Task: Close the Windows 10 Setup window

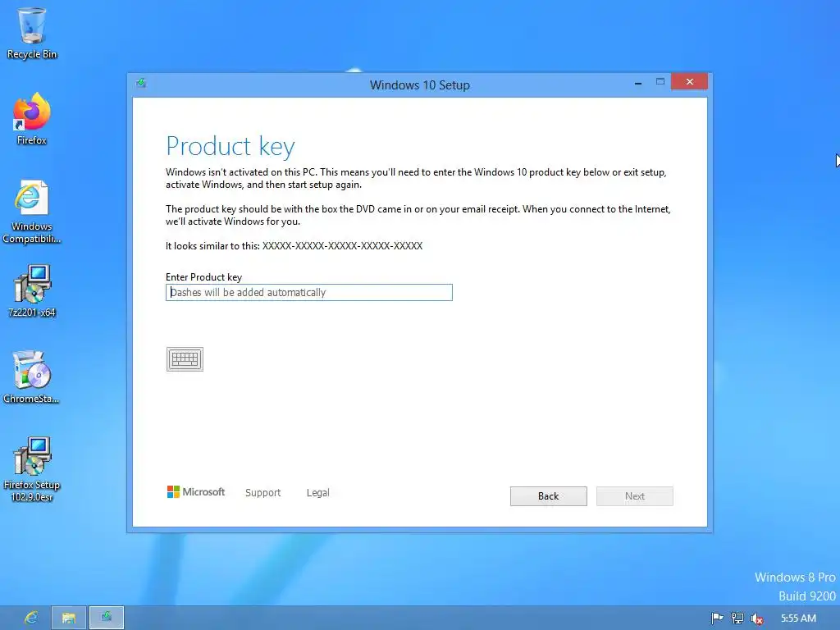Action: (x=689, y=81)
